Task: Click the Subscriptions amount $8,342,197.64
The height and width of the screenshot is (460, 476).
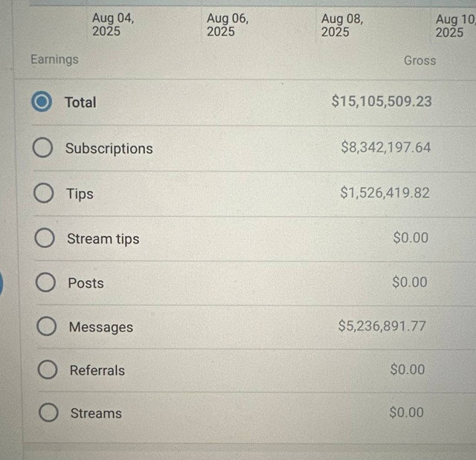Action: coord(385,147)
